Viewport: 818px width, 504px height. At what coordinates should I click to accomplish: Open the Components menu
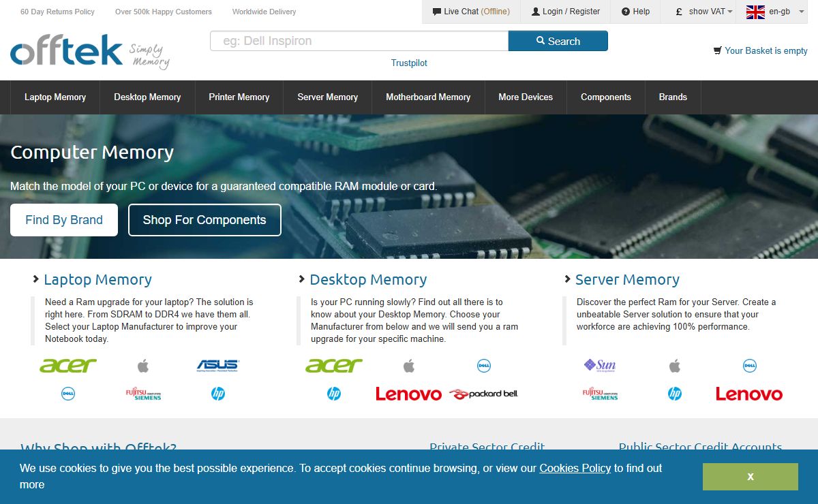pos(606,97)
